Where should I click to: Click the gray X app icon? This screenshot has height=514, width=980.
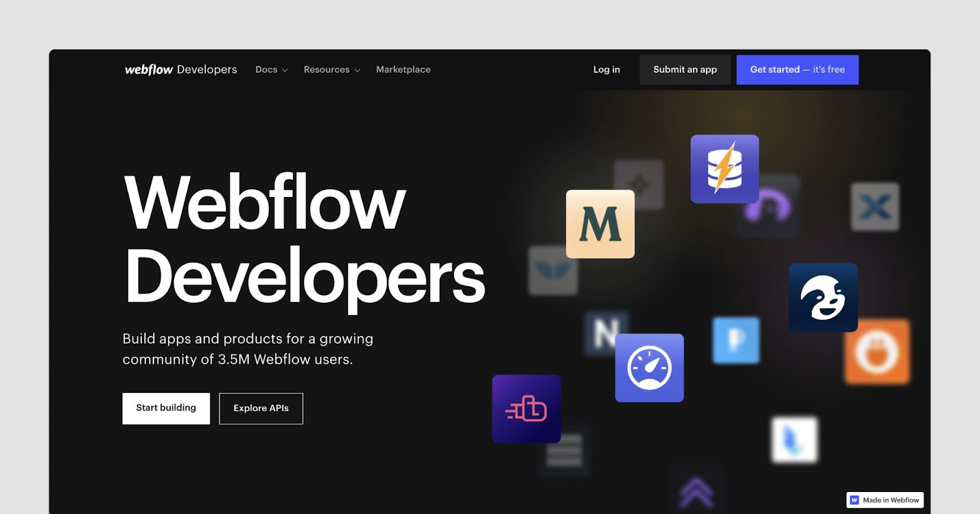[x=875, y=207]
